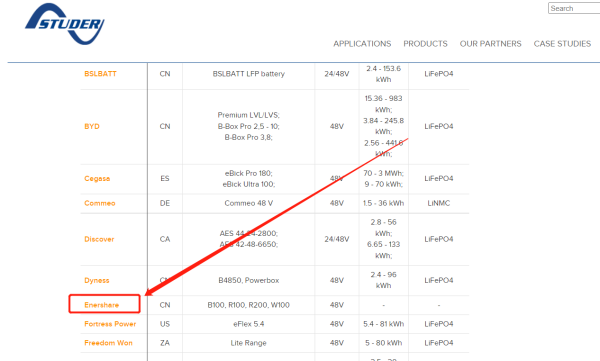
Task: Open the APPLICATIONS menu
Action: [x=362, y=44]
